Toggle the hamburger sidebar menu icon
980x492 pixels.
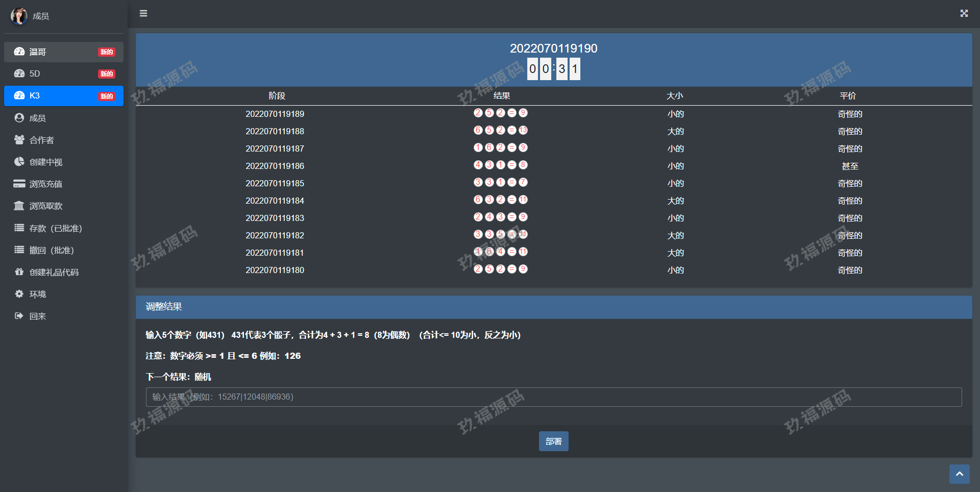tap(143, 13)
